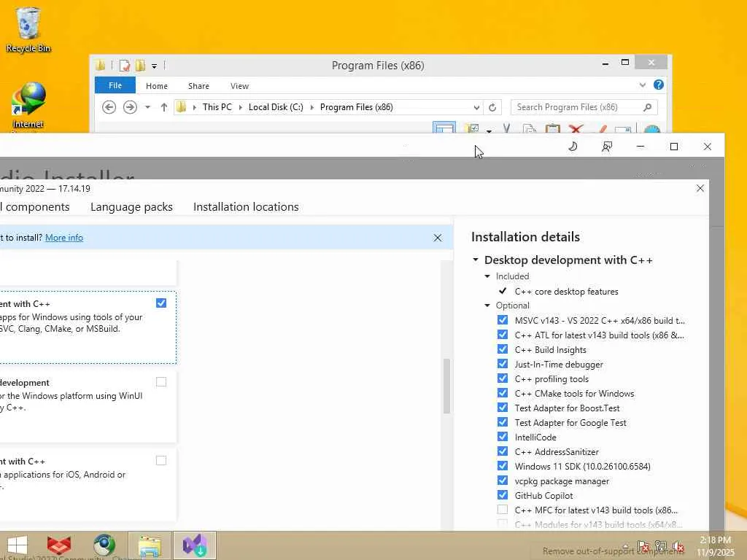
Task: Click the Action Center flag tray icon
Action: click(643, 546)
